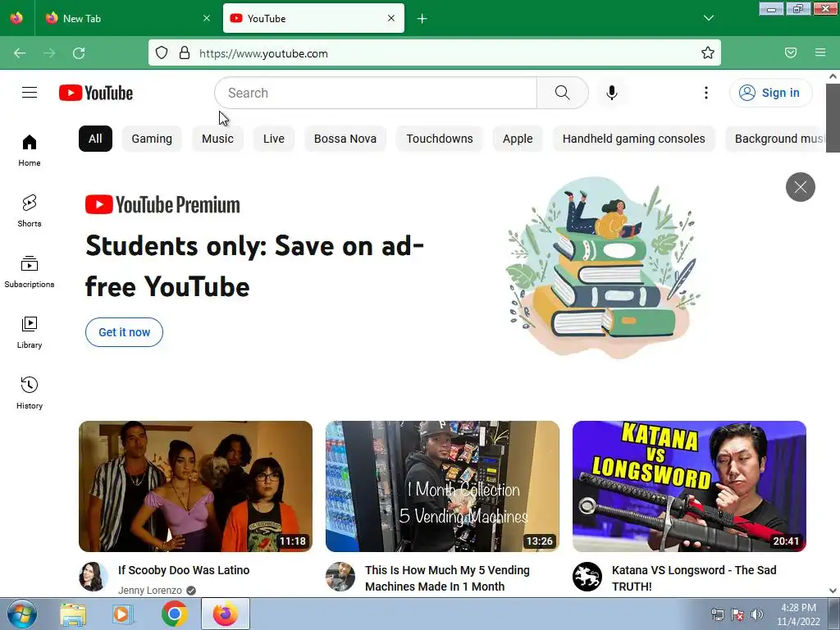Open tracking protection shield icon

click(162, 53)
